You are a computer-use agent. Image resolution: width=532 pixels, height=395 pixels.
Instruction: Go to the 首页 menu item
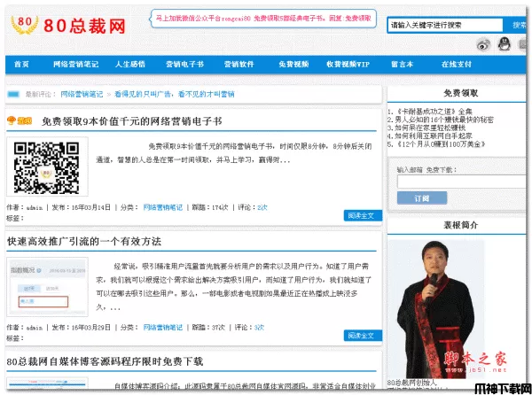(x=21, y=65)
